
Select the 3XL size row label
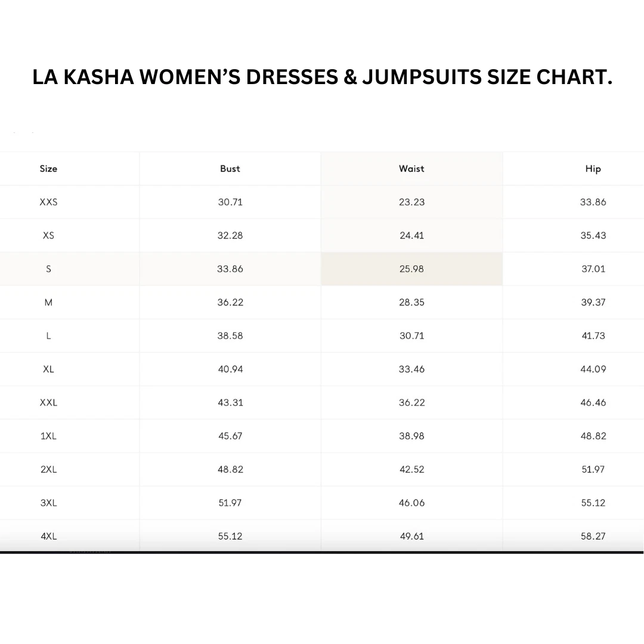[48, 503]
